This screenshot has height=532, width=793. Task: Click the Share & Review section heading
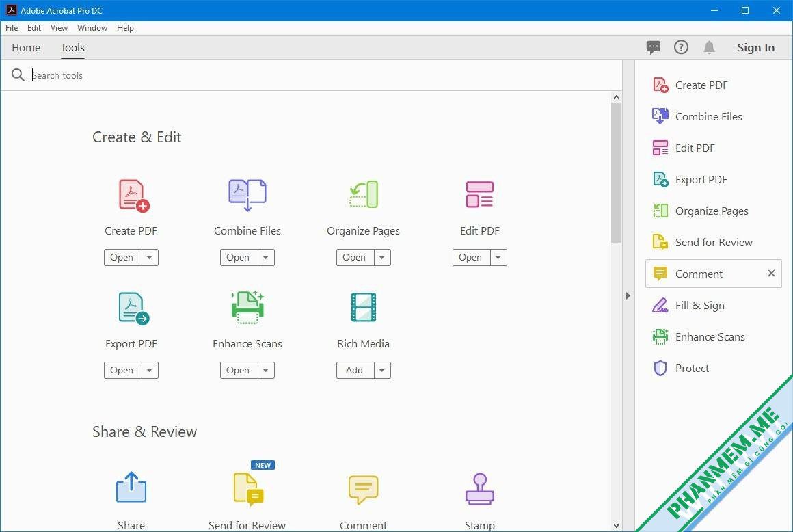pos(144,432)
